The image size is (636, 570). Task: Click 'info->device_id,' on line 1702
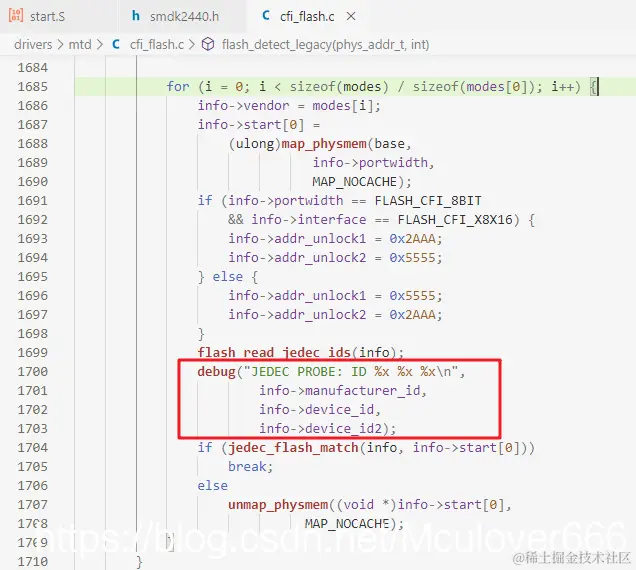(x=320, y=410)
